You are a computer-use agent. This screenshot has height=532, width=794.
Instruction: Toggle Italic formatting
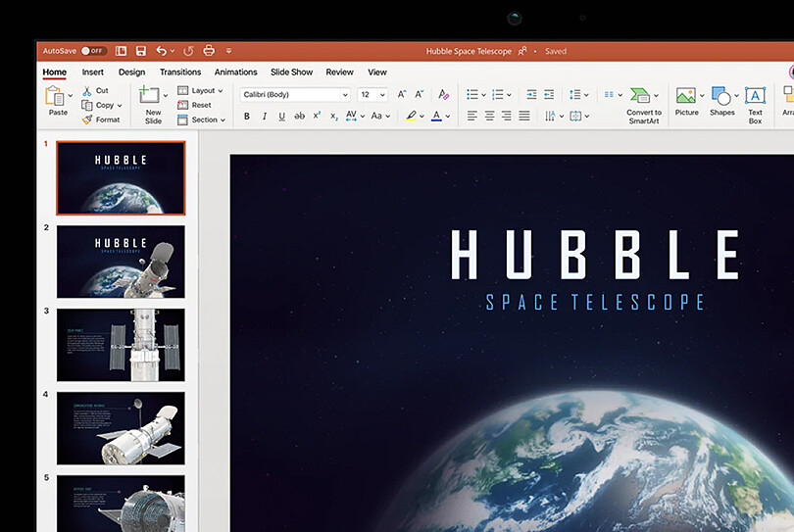click(x=265, y=117)
